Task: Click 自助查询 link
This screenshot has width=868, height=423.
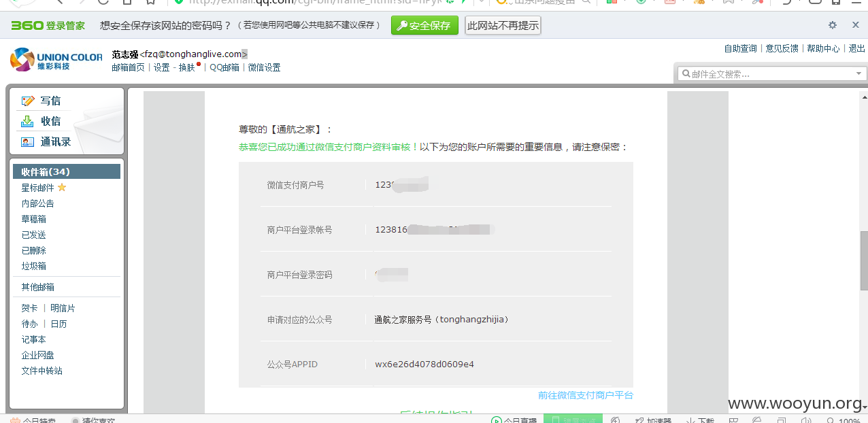Action: [740, 48]
